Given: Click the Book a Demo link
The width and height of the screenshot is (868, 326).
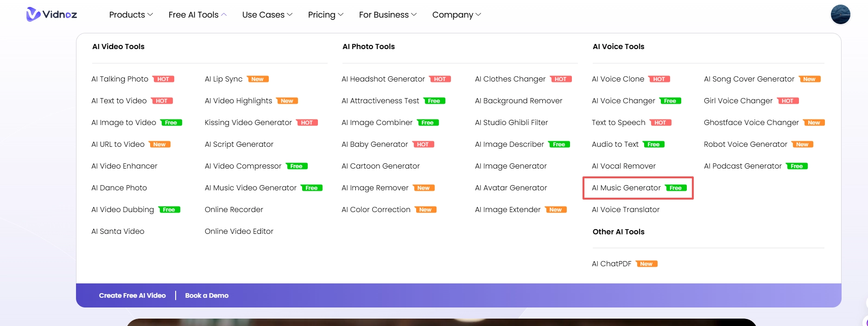Looking at the screenshot, I should coord(207,295).
